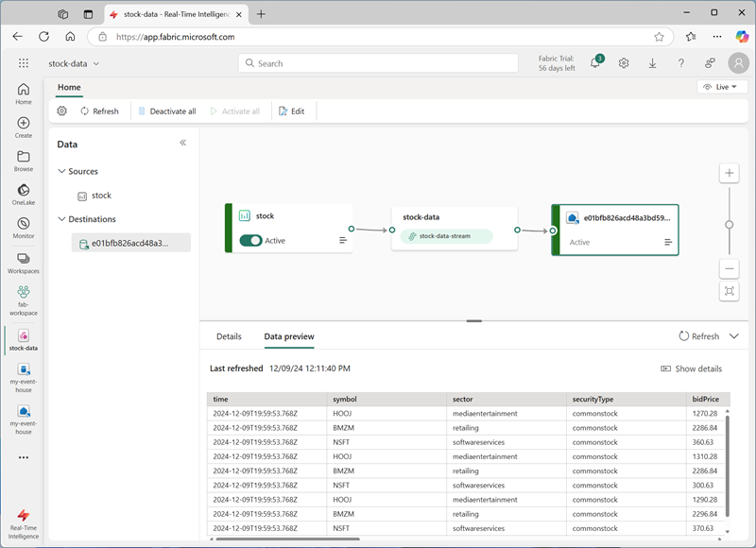This screenshot has width=756, height=548.
Task: Open the Live view mode dropdown
Action: click(722, 87)
